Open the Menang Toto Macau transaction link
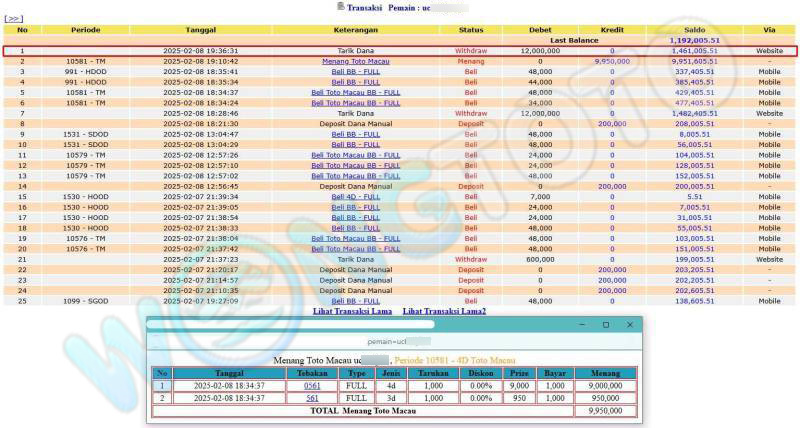 click(x=355, y=61)
